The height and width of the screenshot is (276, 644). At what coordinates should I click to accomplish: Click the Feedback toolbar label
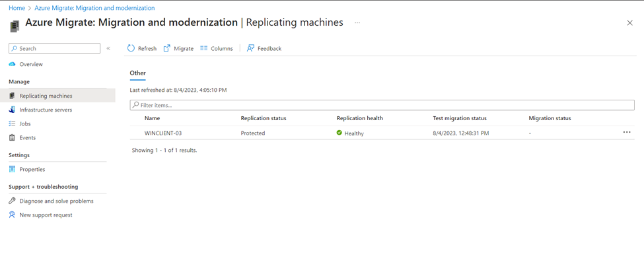(269, 48)
